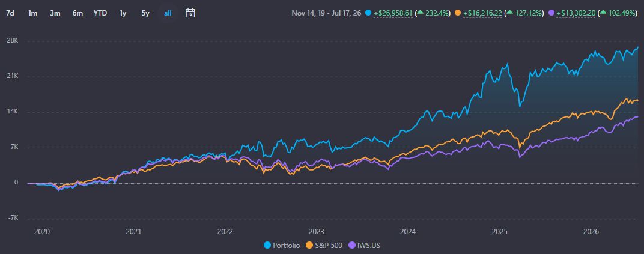This screenshot has height=254, width=644.
Task: Select the 7d time range
Action: coord(10,13)
